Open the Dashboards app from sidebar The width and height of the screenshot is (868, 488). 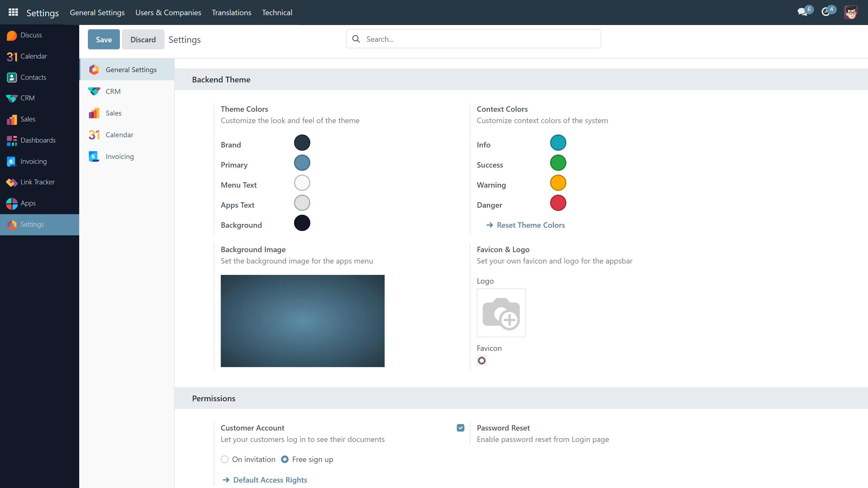pyautogui.click(x=38, y=140)
